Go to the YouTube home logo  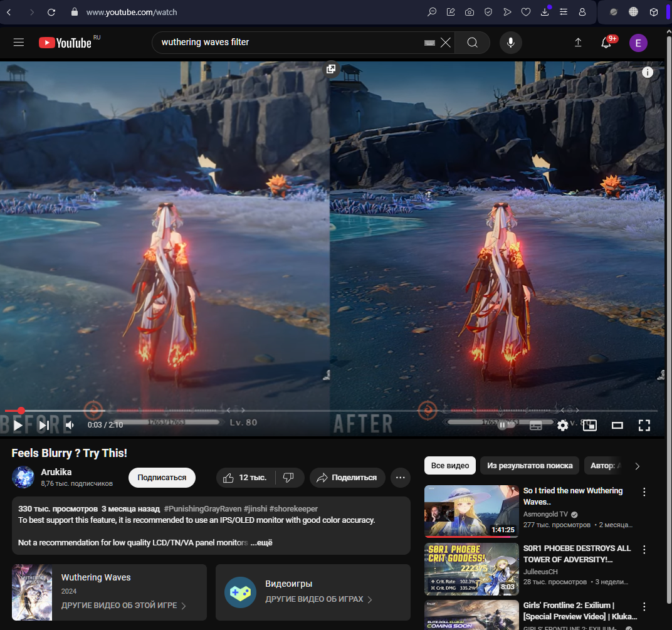(65, 43)
